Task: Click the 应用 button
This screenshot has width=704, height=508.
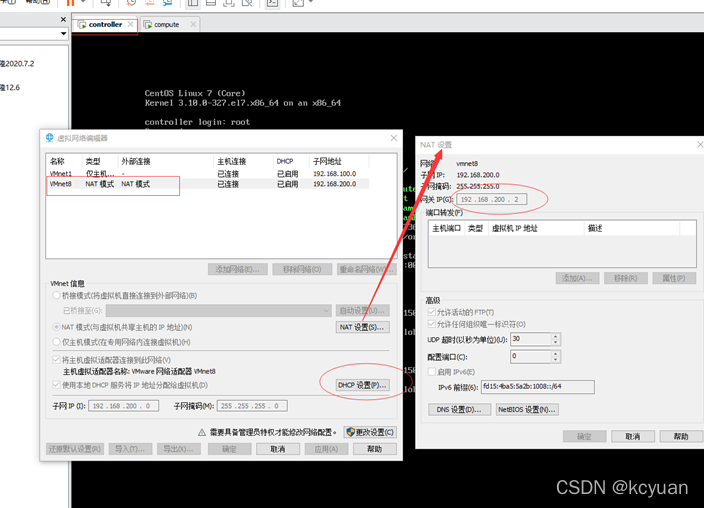Action: tap(326, 449)
